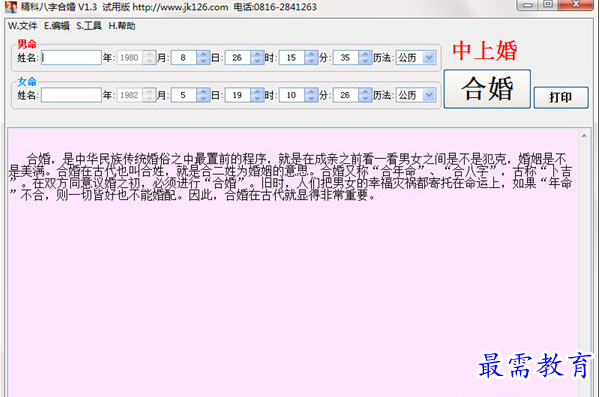
Task: Increase the 男命 month with up arrow
Action: (x=203, y=54)
